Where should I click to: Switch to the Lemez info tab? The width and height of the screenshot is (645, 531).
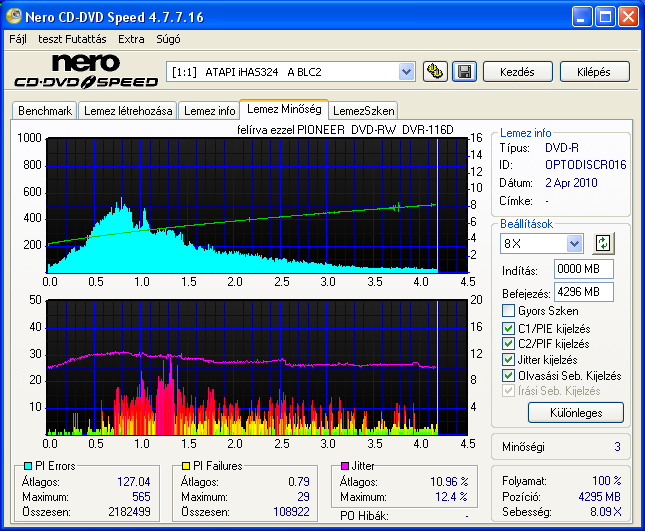tap(209, 111)
